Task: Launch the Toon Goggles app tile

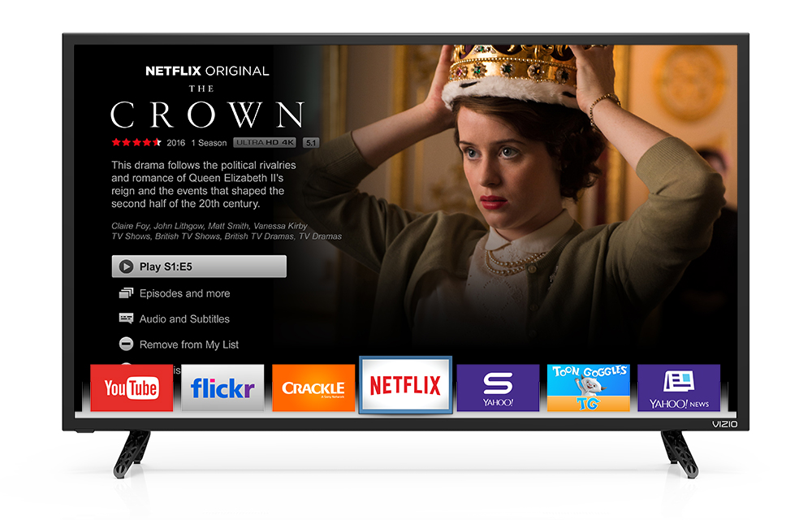Action: (x=588, y=388)
